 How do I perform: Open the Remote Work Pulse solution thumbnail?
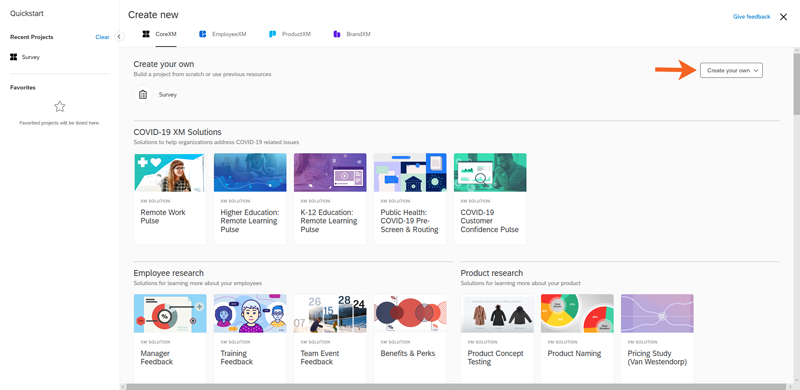(x=170, y=173)
